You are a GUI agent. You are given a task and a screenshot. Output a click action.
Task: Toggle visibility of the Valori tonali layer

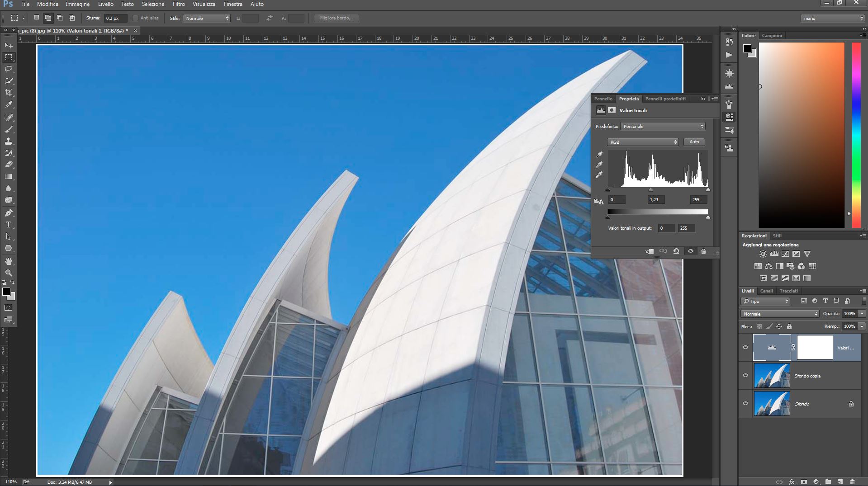click(x=745, y=348)
